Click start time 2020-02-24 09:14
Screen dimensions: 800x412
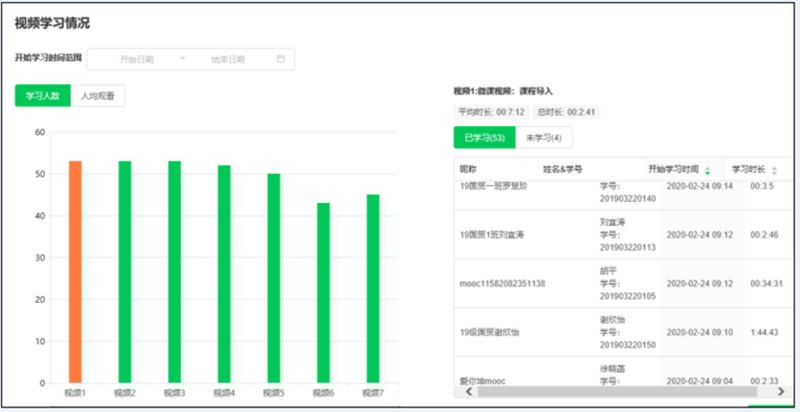coord(699,186)
